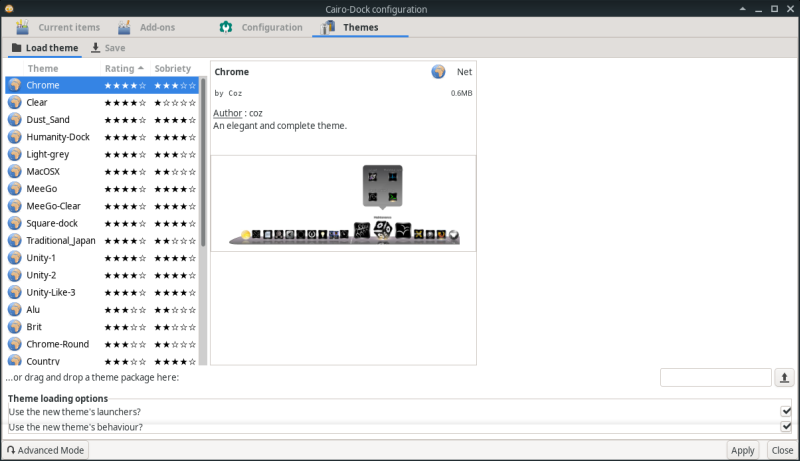
Task: Click the globe icon beside the Unity-1 theme
Action: [x=15, y=257]
